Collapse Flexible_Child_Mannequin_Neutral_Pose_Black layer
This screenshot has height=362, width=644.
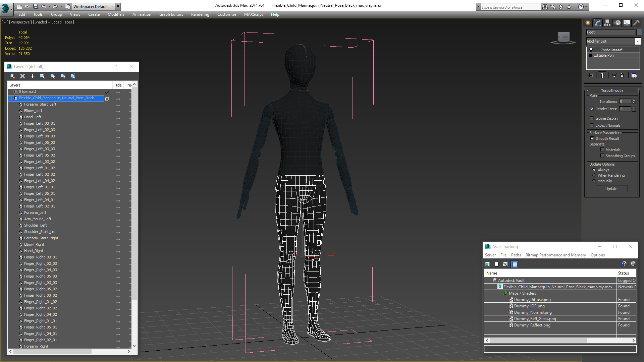click(x=10, y=98)
